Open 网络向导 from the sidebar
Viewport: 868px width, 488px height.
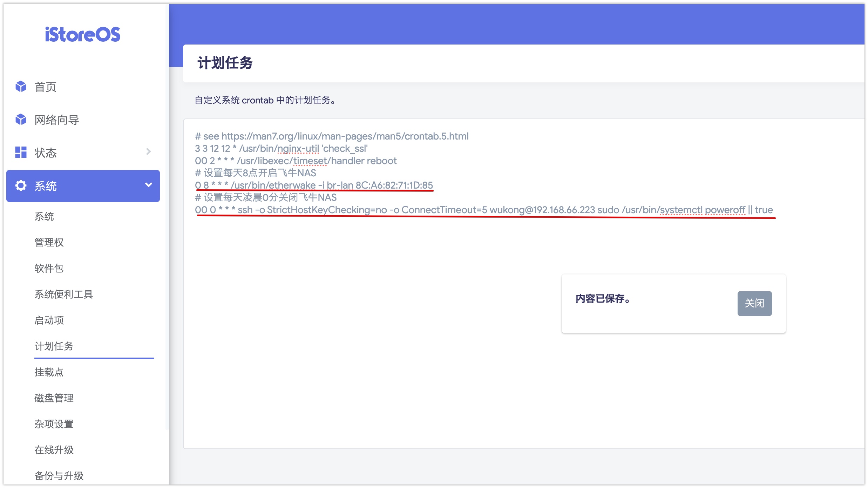pos(57,120)
